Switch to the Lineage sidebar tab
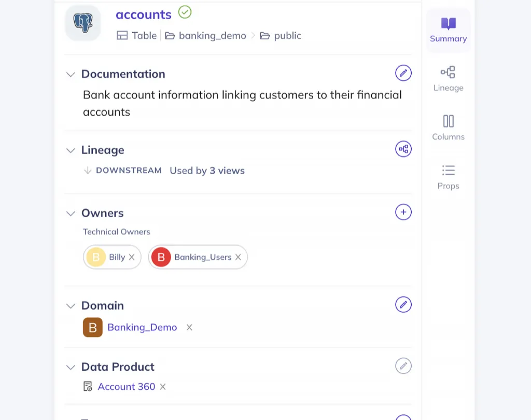Viewport: 531px width, 420px height. [x=448, y=79]
